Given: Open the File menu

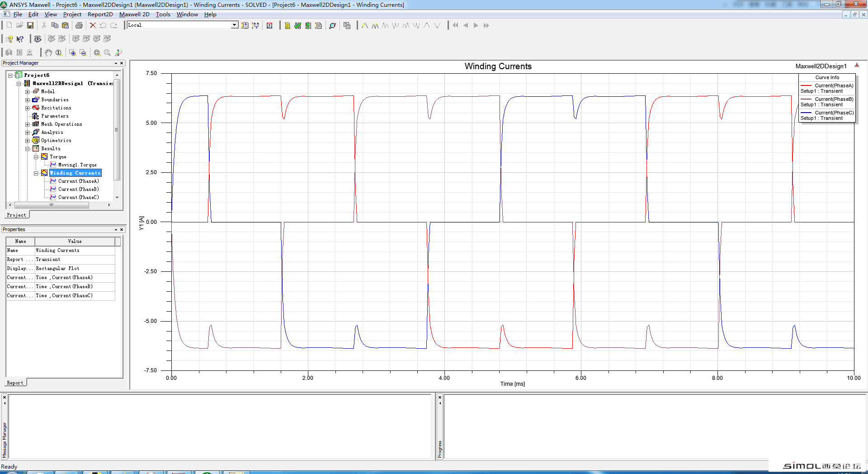Looking at the screenshot, I should [x=18, y=14].
